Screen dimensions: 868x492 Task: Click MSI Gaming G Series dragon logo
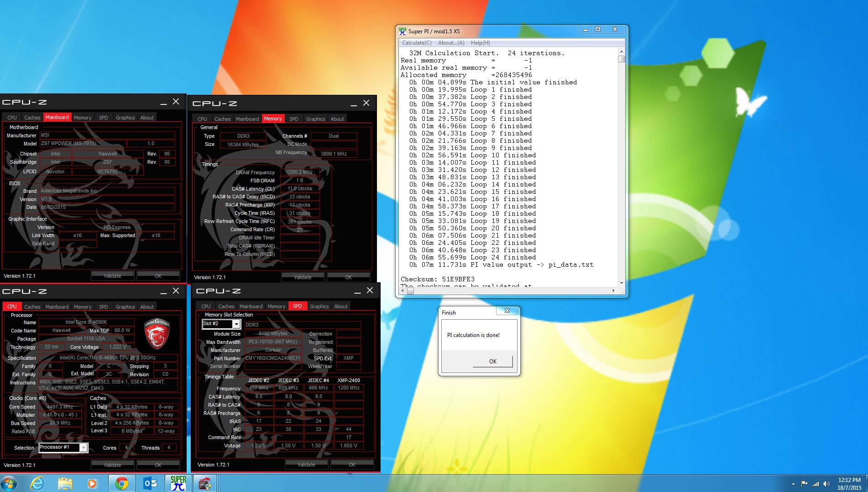[157, 334]
